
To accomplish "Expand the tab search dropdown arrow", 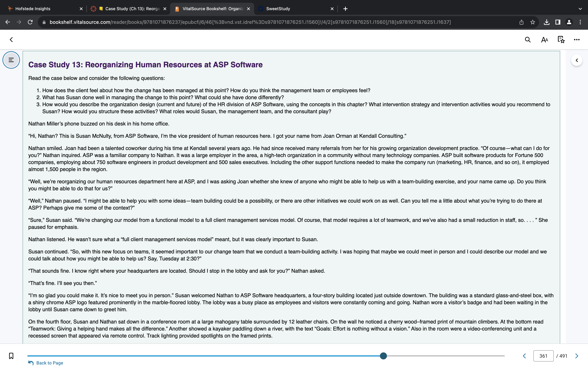I will [580, 9].
